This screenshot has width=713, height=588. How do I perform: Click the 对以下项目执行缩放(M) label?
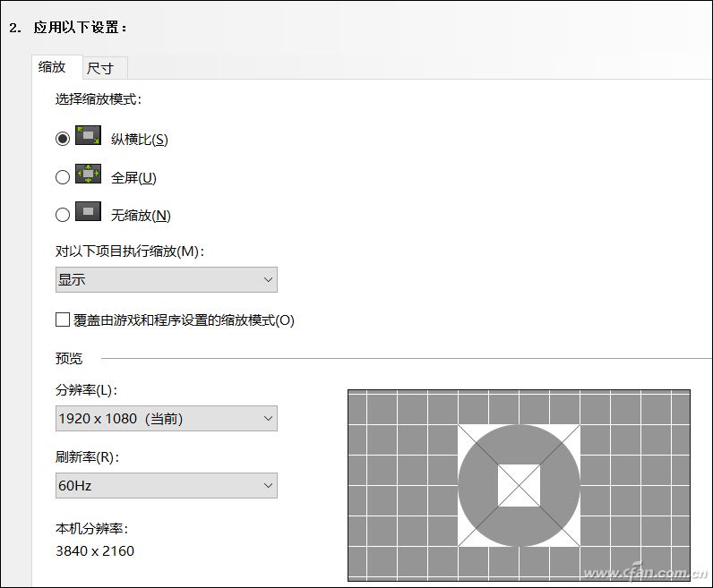click(x=130, y=251)
